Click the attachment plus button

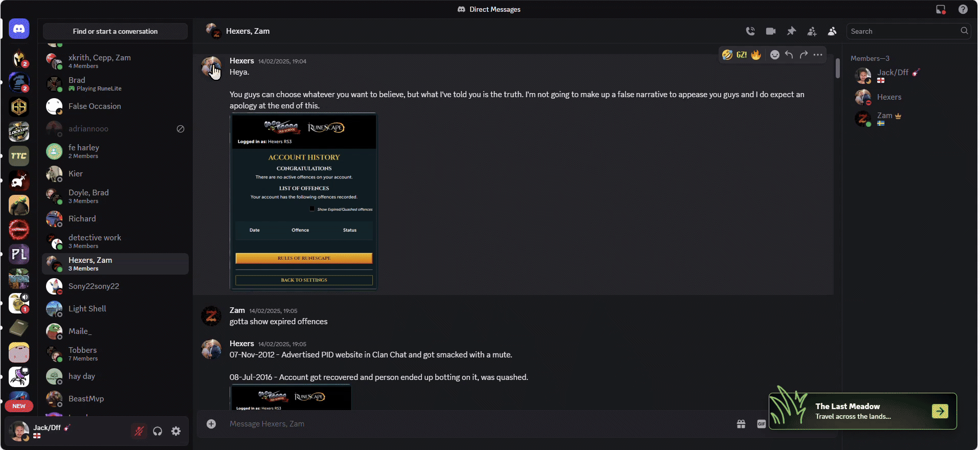pyautogui.click(x=211, y=424)
